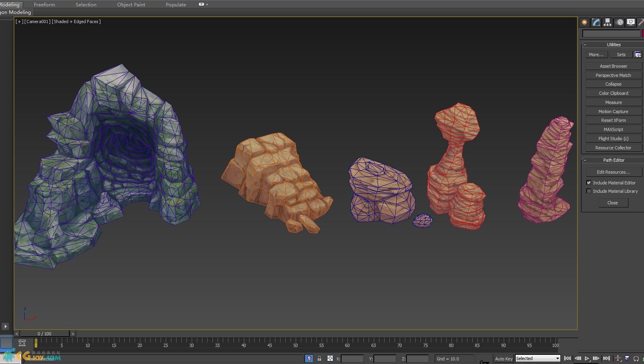This screenshot has height=364, width=644.
Task: Click the 0 / 100 time slider
Action: 45,334
